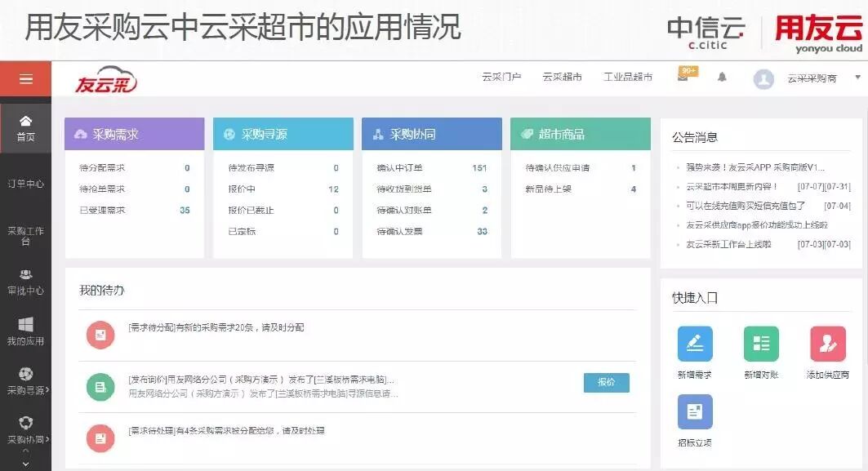Screen dimensions: 868x471
Task: Click the user avatar icon
Action: pyautogui.click(x=763, y=79)
